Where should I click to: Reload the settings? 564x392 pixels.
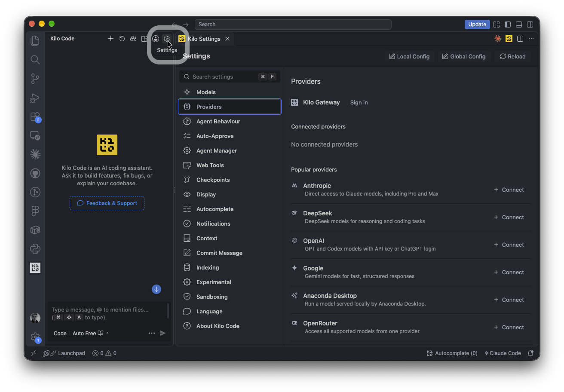(512, 56)
